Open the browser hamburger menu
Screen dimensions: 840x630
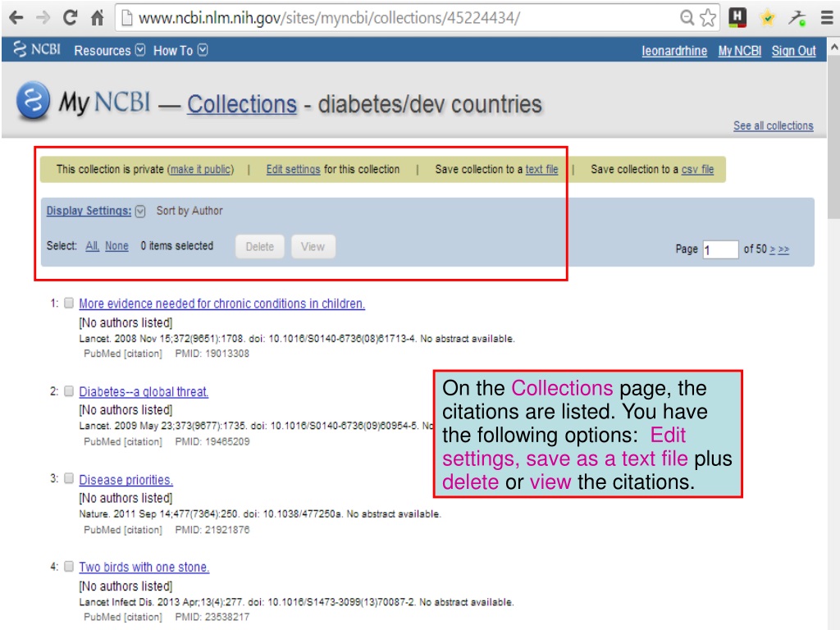(827, 18)
